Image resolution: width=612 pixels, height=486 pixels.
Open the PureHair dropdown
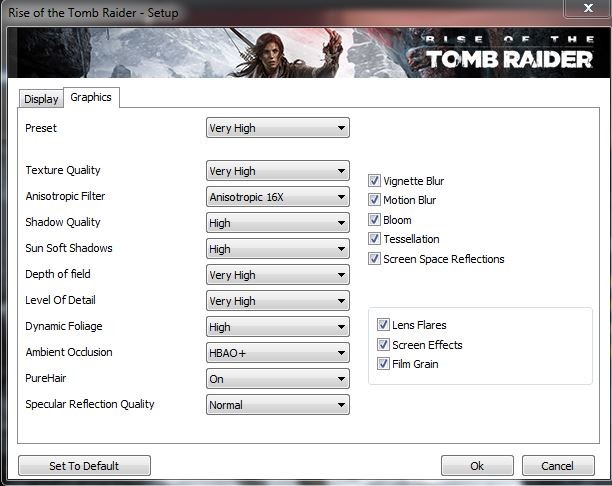[x=277, y=379]
